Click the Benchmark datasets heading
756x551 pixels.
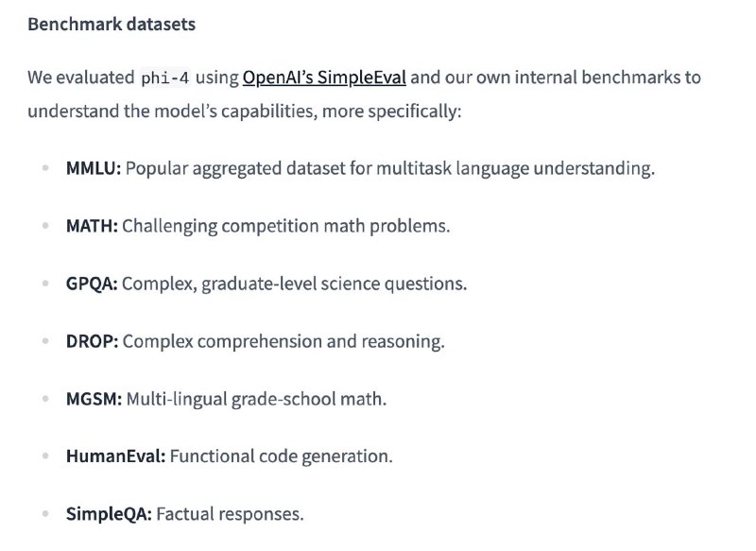pos(112,25)
